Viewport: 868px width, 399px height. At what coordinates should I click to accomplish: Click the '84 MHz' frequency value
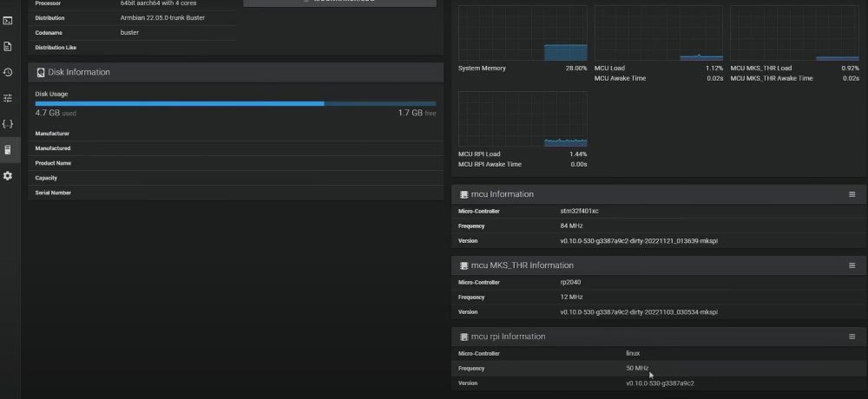[571, 226]
